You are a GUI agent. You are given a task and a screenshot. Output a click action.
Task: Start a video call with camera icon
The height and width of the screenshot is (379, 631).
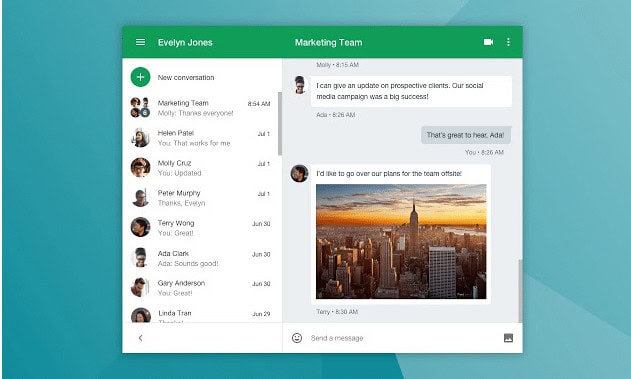click(x=488, y=42)
